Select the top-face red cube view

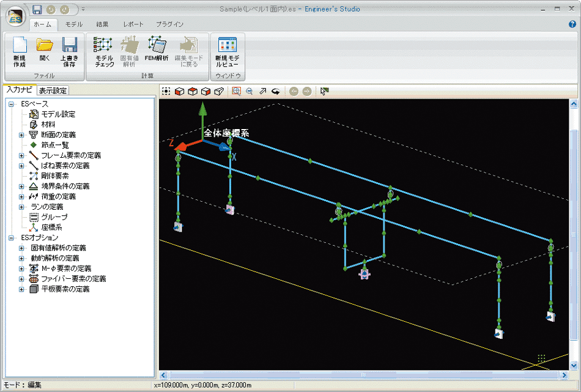click(193, 91)
